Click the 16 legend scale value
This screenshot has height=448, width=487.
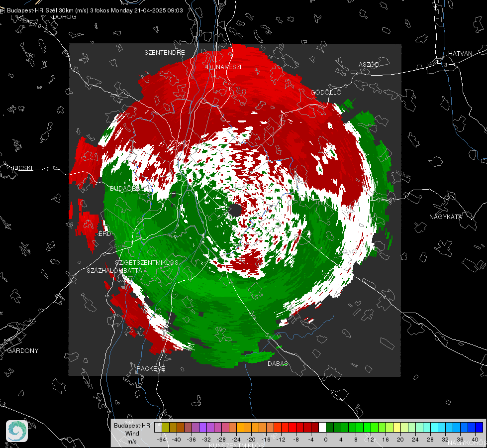tap(386, 440)
